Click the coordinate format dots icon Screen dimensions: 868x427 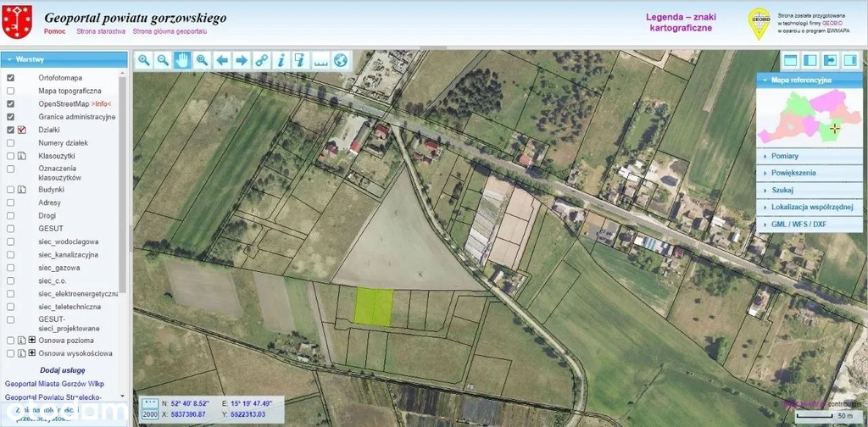[149, 403]
